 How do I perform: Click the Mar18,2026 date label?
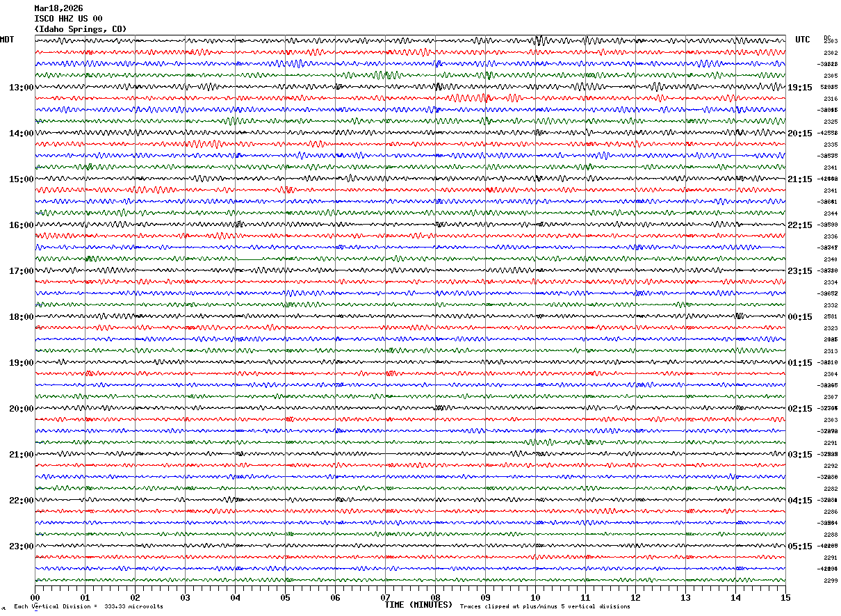point(58,8)
